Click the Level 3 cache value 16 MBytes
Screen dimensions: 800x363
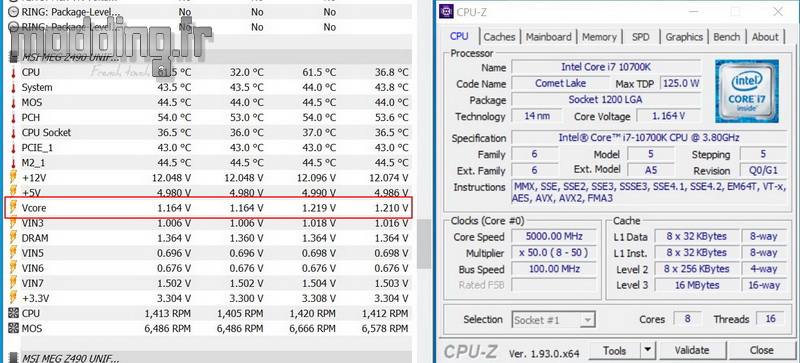697,285
